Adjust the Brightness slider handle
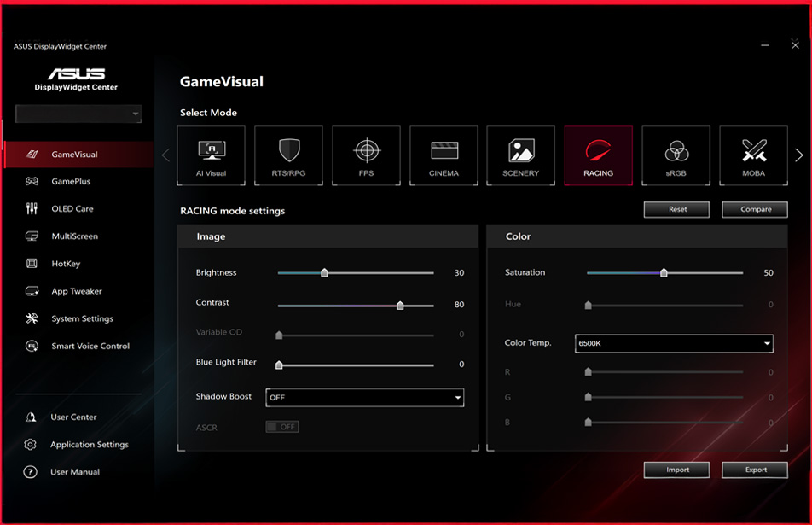This screenshot has height=525, width=812. (x=325, y=272)
